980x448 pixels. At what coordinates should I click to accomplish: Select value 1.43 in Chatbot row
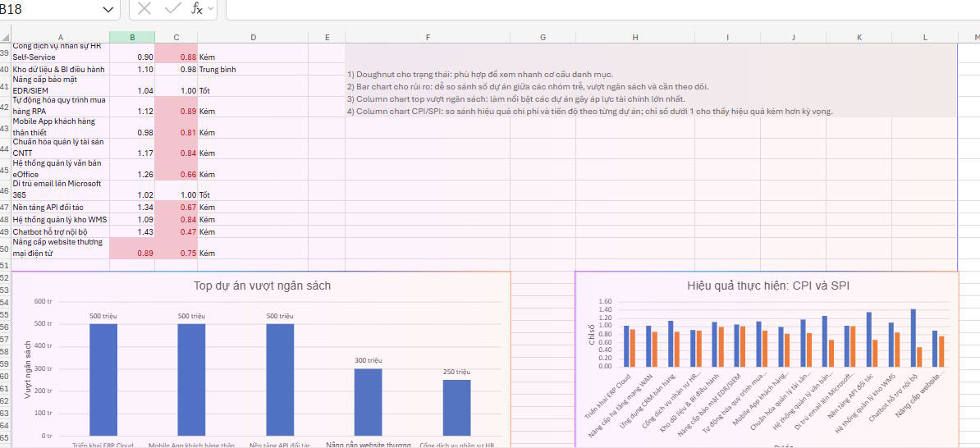tap(132, 232)
